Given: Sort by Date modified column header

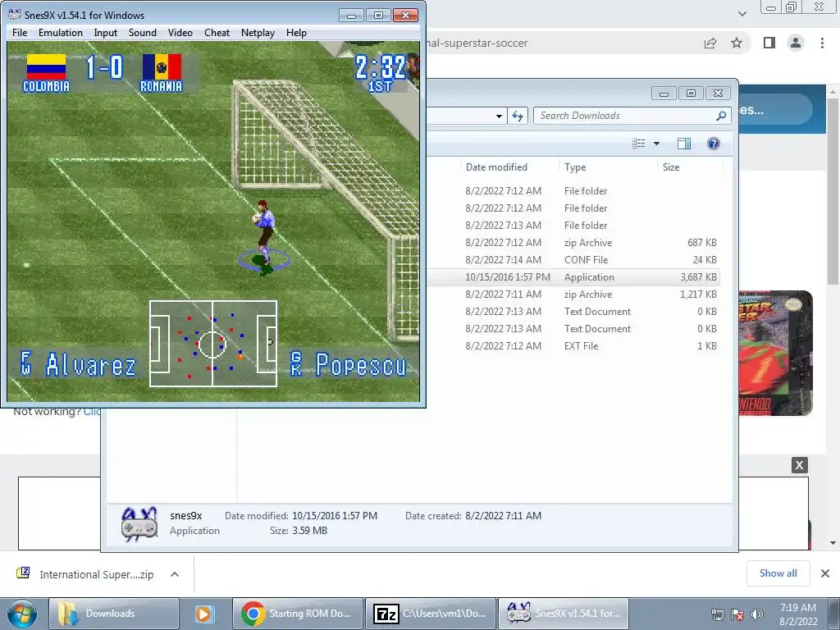Looking at the screenshot, I should (x=496, y=167).
